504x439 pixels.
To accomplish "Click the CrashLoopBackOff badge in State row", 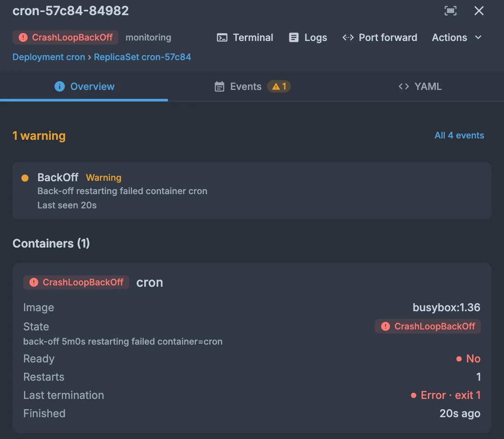I will [x=428, y=326].
